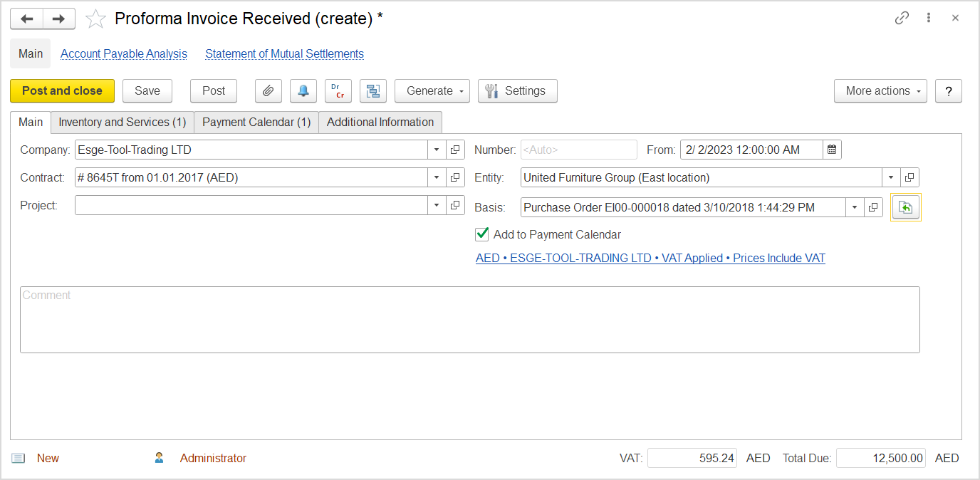Click the Post and close button
This screenshot has height=480, width=980.
click(x=62, y=90)
